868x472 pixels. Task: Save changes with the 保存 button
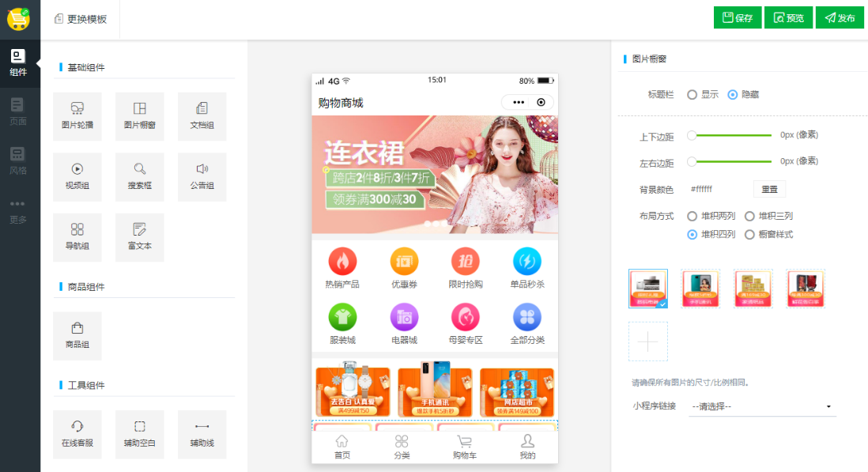tap(737, 17)
